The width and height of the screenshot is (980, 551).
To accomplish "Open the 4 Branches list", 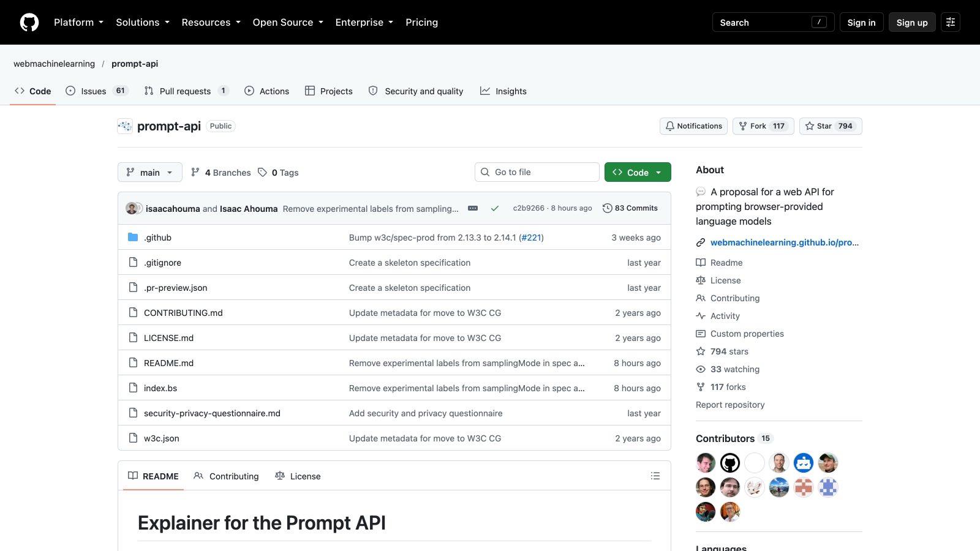I will click(x=221, y=173).
